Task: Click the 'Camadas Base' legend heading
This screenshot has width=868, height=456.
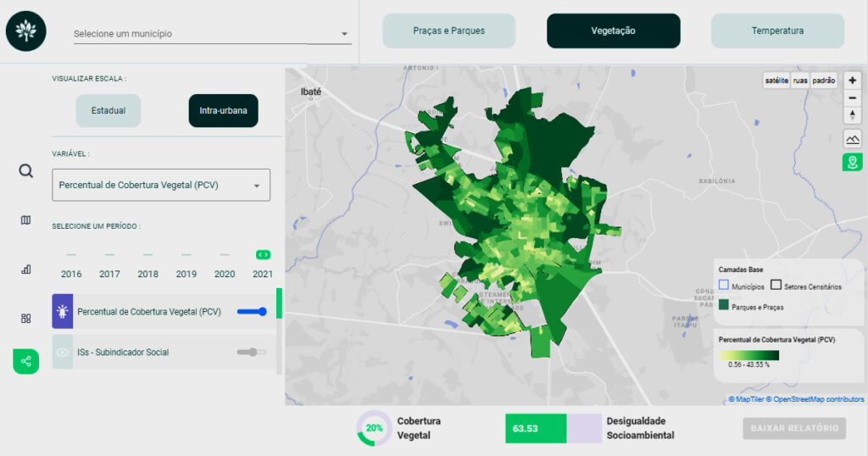Action: (741, 270)
